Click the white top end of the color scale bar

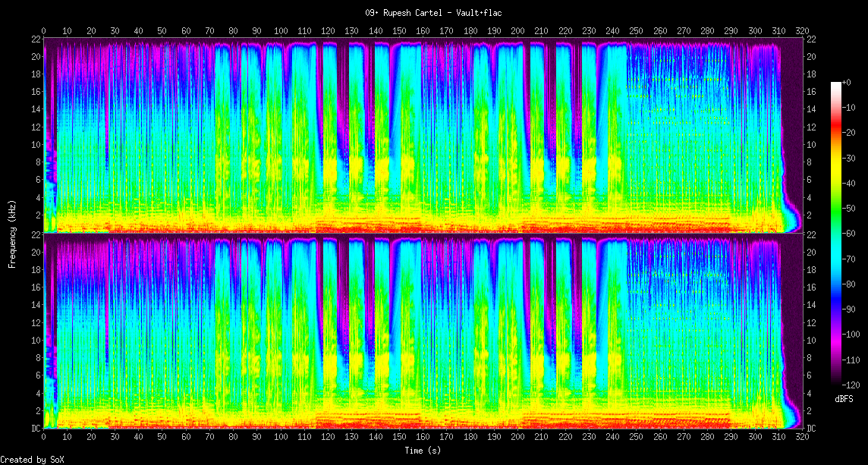836,85
